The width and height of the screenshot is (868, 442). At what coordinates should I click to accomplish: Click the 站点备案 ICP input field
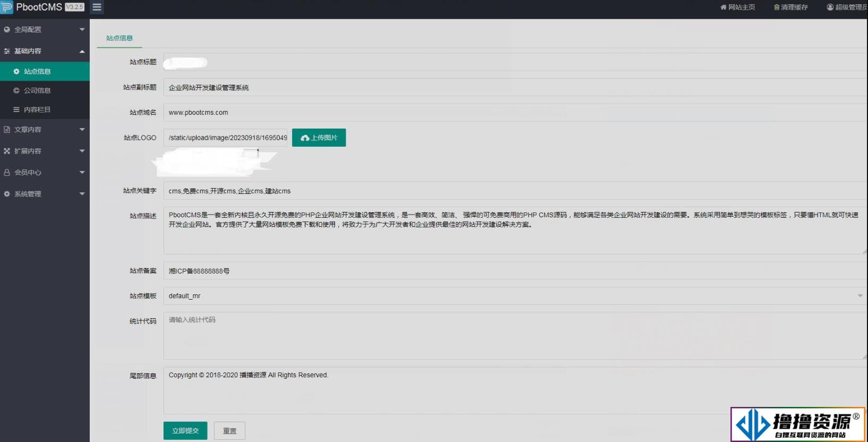[515, 271]
